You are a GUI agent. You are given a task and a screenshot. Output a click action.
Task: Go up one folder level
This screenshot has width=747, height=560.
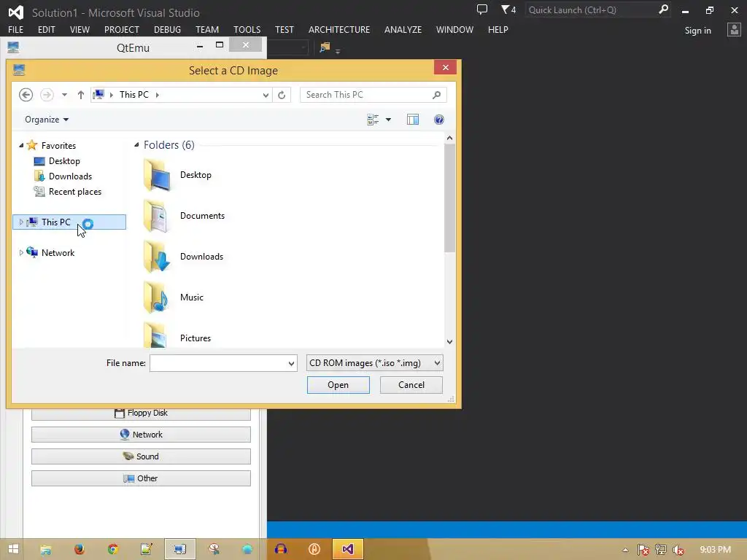80,95
